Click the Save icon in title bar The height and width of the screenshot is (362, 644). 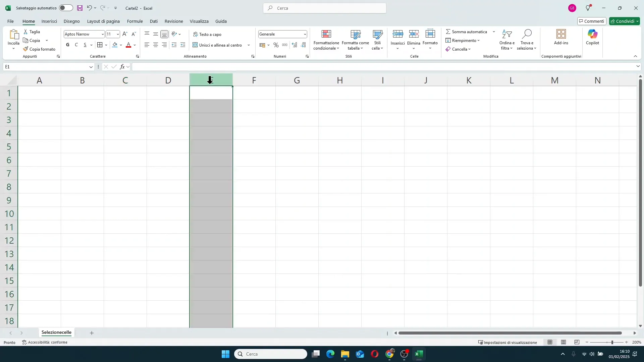tap(80, 8)
